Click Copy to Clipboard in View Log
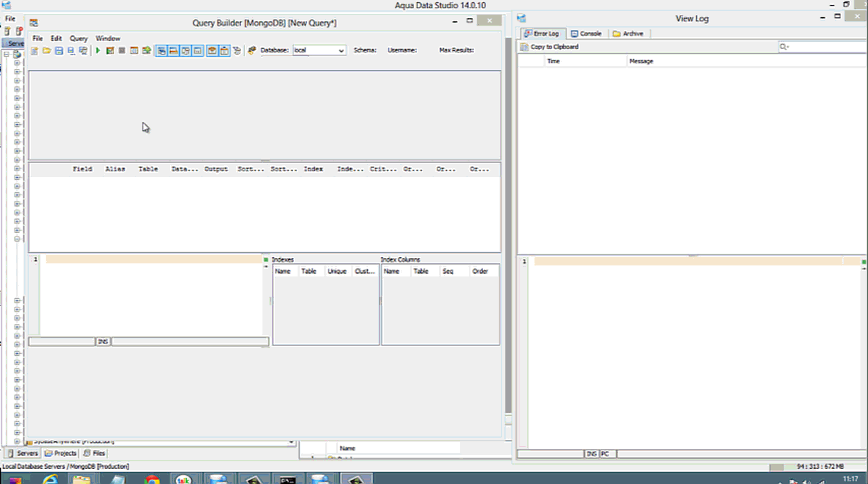This screenshot has width=868, height=484. coord(550,47)
